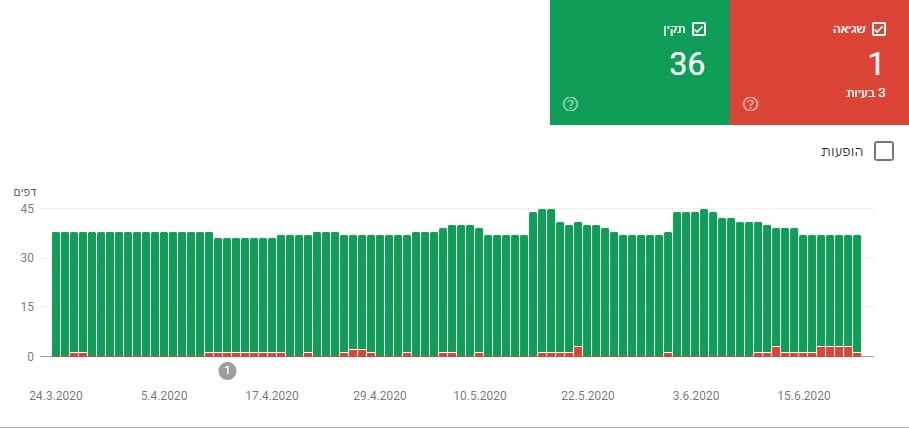Click the large number 1 in red card

click(875, 64)
